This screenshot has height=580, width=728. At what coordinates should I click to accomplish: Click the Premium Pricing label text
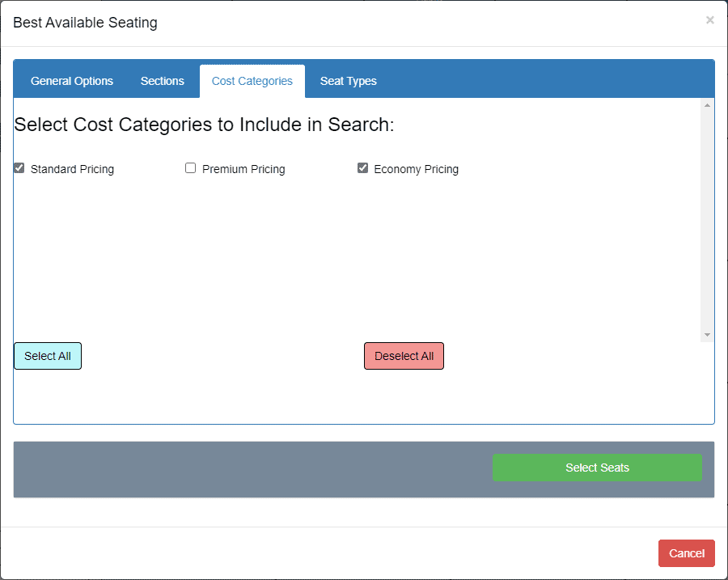pos(243,169)
